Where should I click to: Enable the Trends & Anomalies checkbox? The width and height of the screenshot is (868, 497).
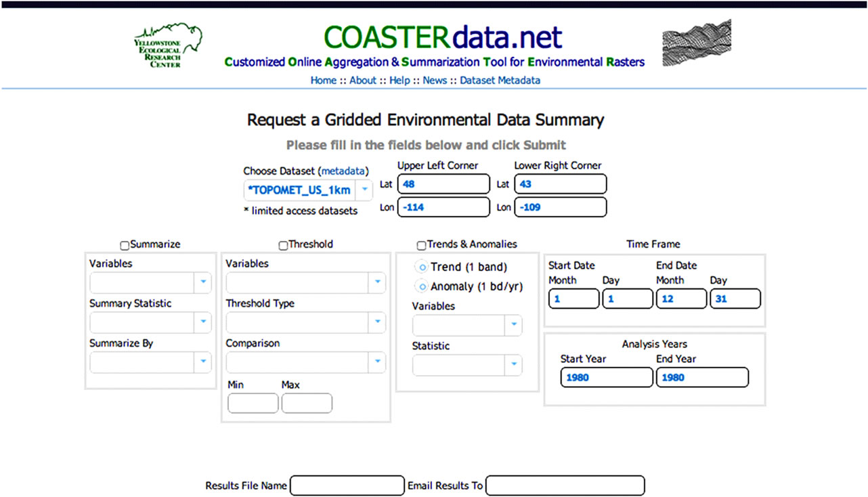(x=421, y=245)
